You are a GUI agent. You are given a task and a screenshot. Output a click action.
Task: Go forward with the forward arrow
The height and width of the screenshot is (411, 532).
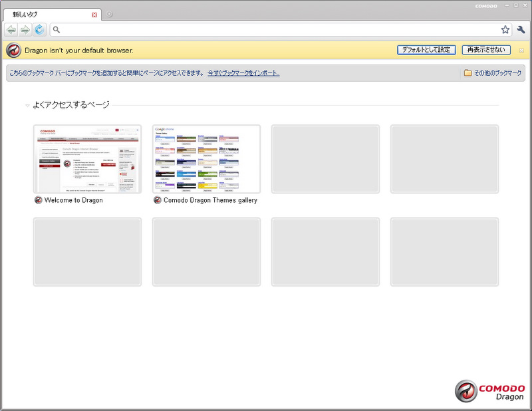pyautogui.click(x=25, y=30)
